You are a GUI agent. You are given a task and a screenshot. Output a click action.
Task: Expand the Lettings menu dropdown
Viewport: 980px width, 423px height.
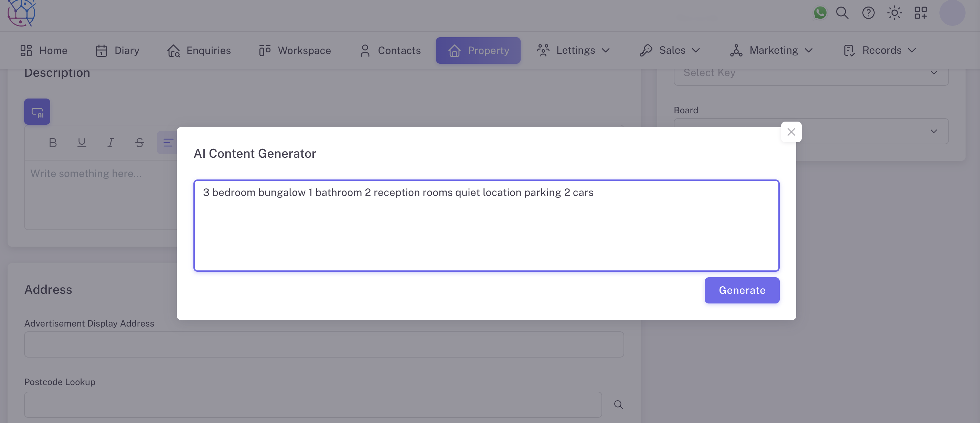(574, 50)
